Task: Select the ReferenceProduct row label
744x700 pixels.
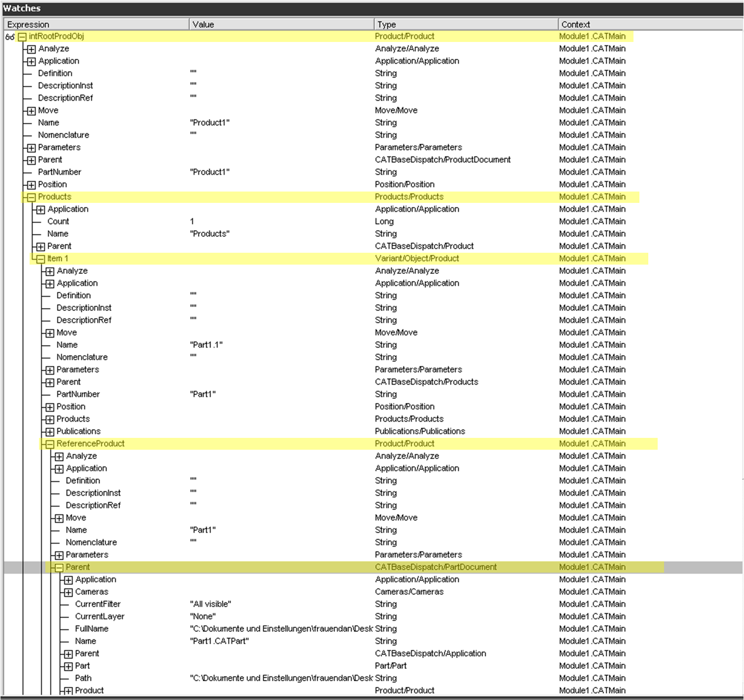Action: (90, 443)
